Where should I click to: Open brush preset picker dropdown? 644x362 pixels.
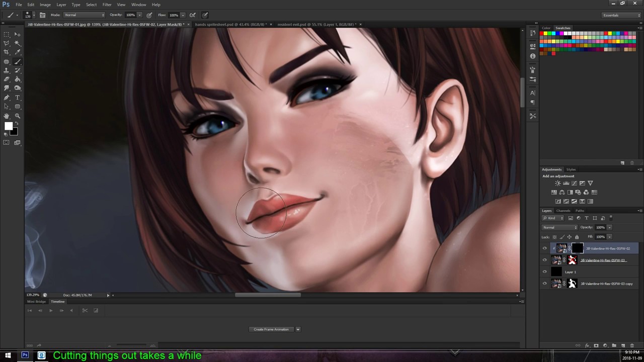point(34,15)
